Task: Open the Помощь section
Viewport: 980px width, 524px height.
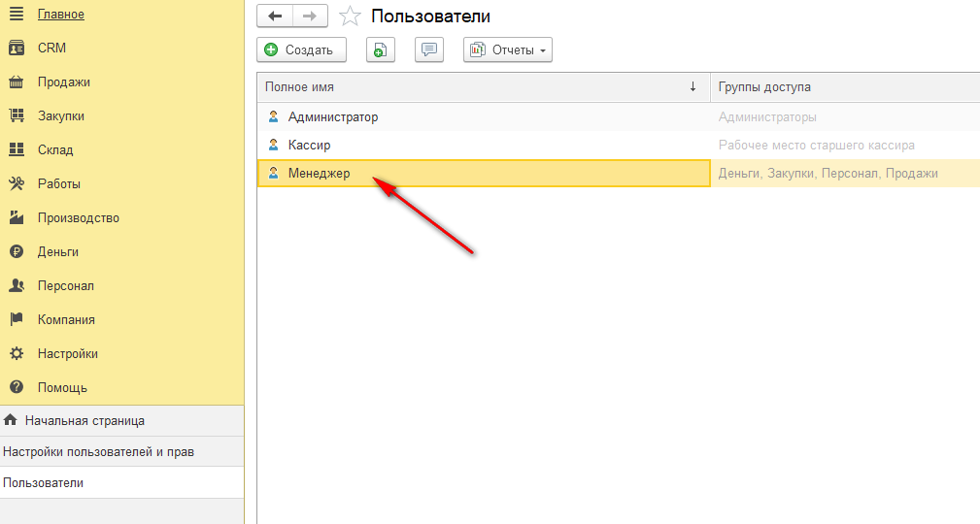Action: point(62,388)
